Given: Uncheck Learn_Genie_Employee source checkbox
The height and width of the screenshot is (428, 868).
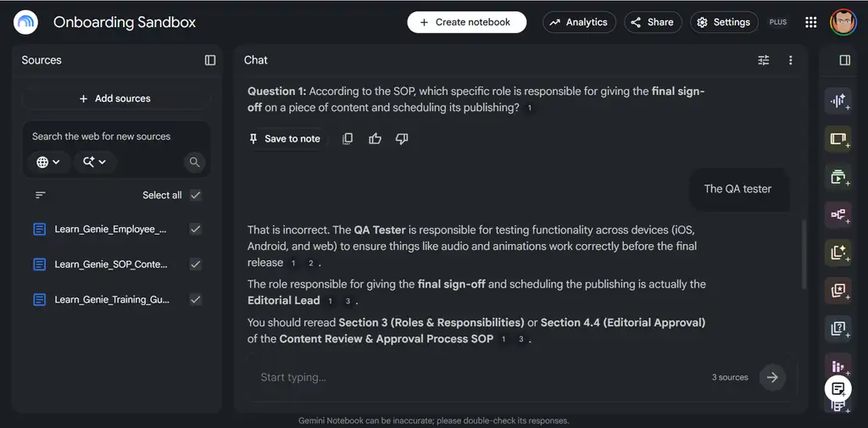Looking at the screenshot, I should [x=196, y=229].
